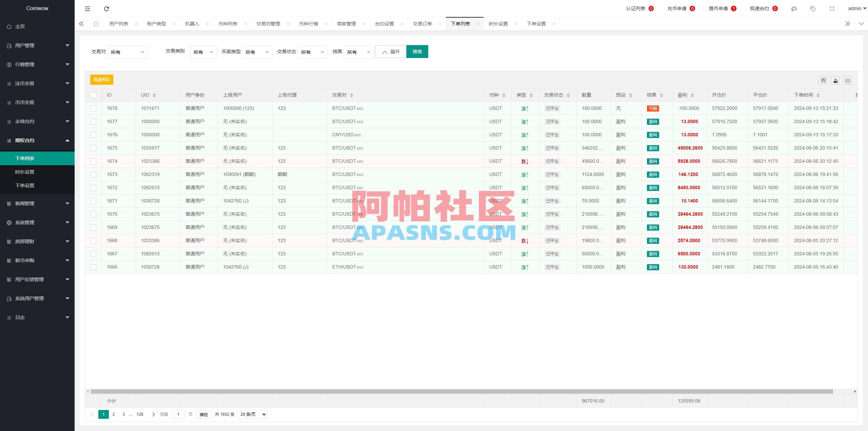This screenshot has height=431, width=868.
Task: Click the 批量预设 batch preset button
Action: (x=102, y=80)
